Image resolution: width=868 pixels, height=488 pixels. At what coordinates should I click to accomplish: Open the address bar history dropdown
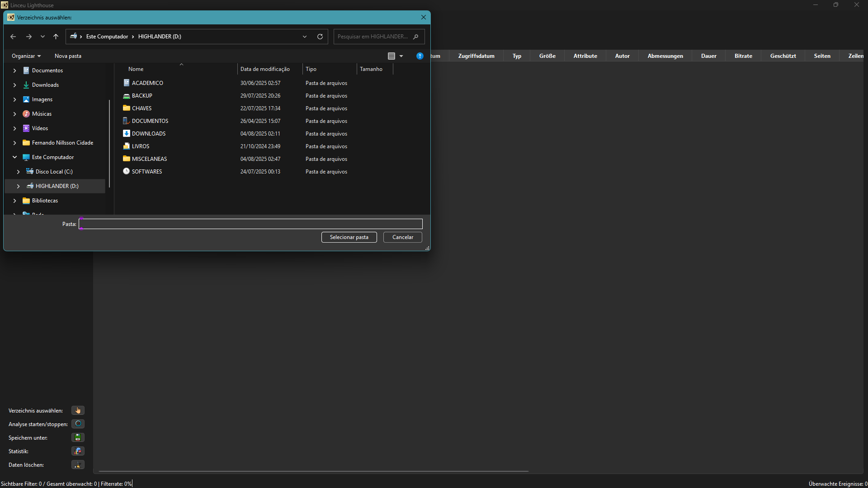click(305, 37)
